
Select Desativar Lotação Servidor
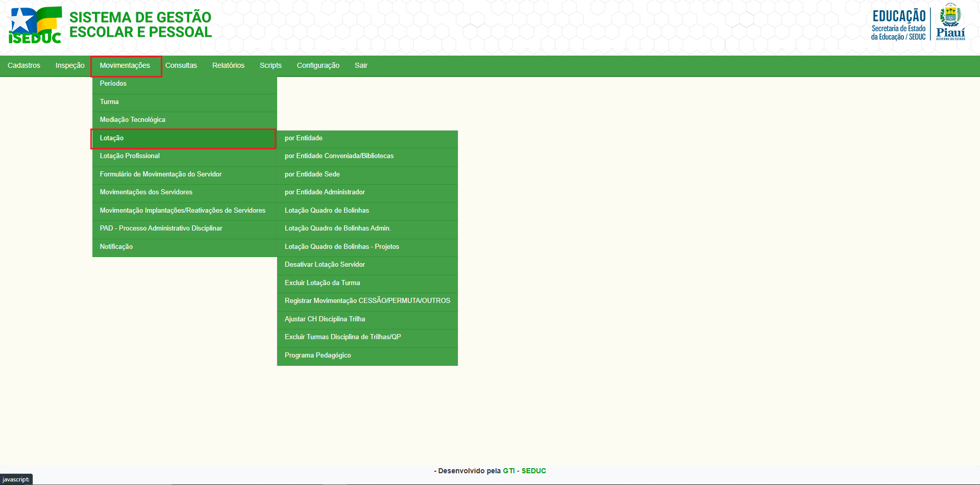[x=325, y=265]
